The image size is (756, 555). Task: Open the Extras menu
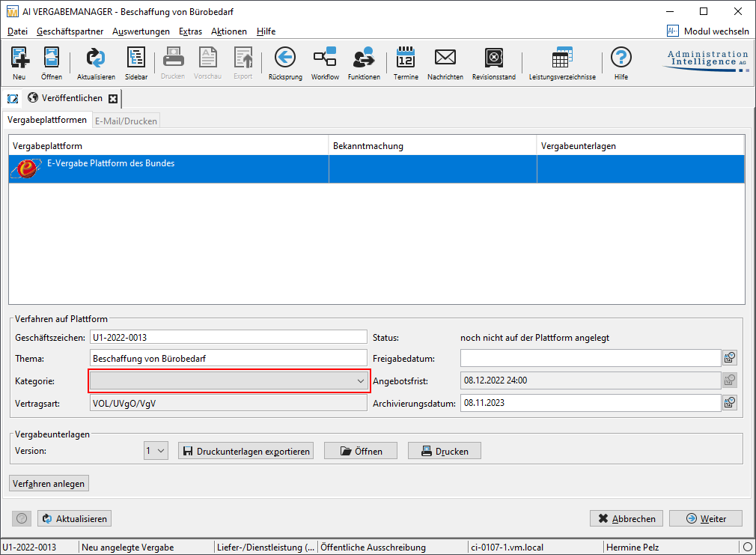[x=190, y=31]
